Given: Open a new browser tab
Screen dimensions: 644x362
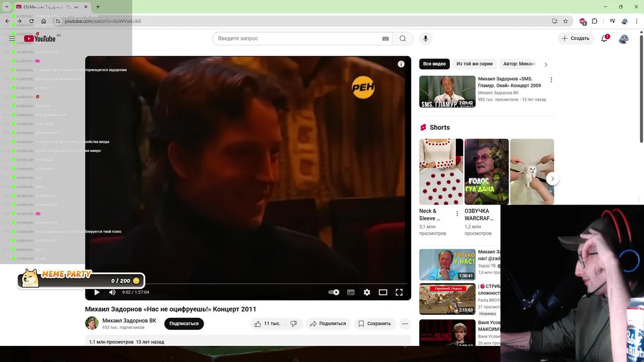Looking at the screenshot, I should tap(98, 7).
